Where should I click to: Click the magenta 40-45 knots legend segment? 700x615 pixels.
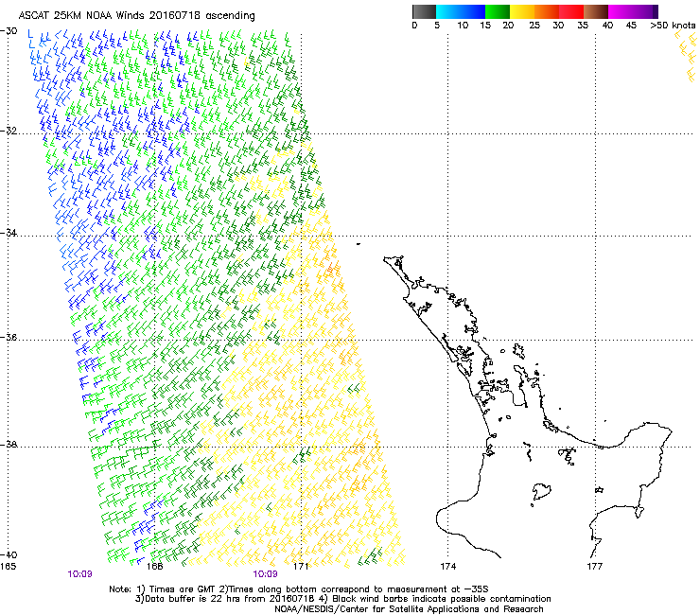click(x=621, y=11)
